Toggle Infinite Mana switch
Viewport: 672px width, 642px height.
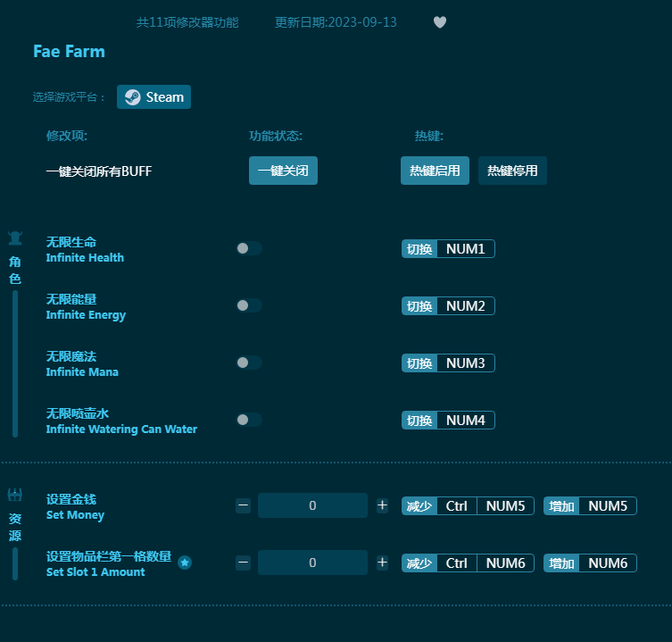tap(249, 363)
